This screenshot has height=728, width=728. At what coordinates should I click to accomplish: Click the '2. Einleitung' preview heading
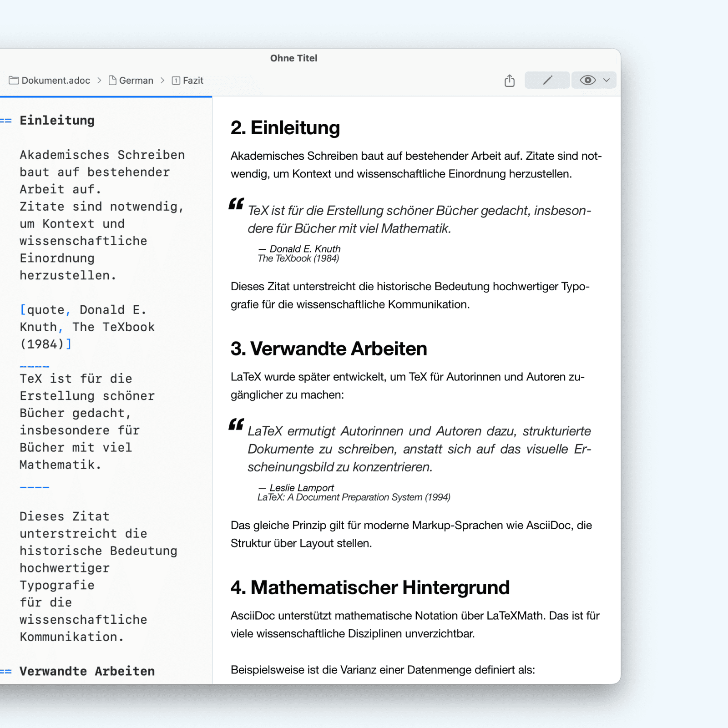click(x=285, y=128)
